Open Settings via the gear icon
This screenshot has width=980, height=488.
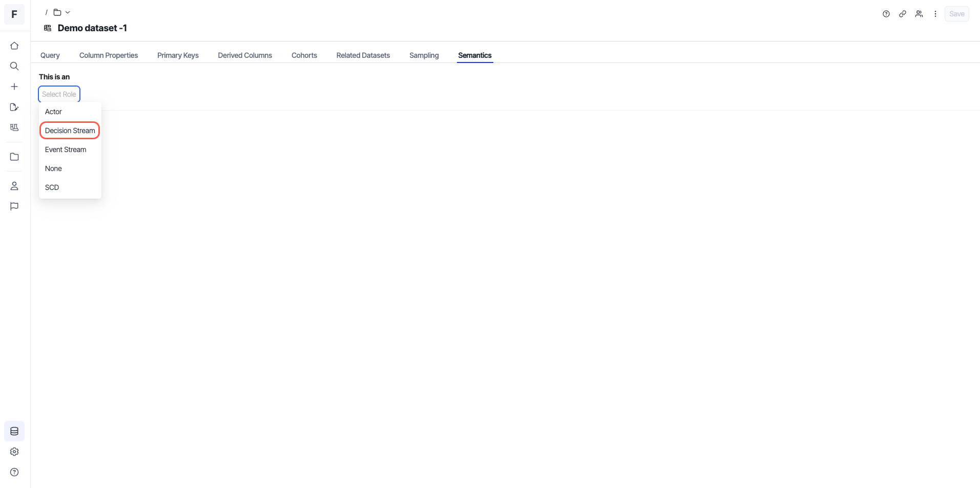click(x=14, y=451)
